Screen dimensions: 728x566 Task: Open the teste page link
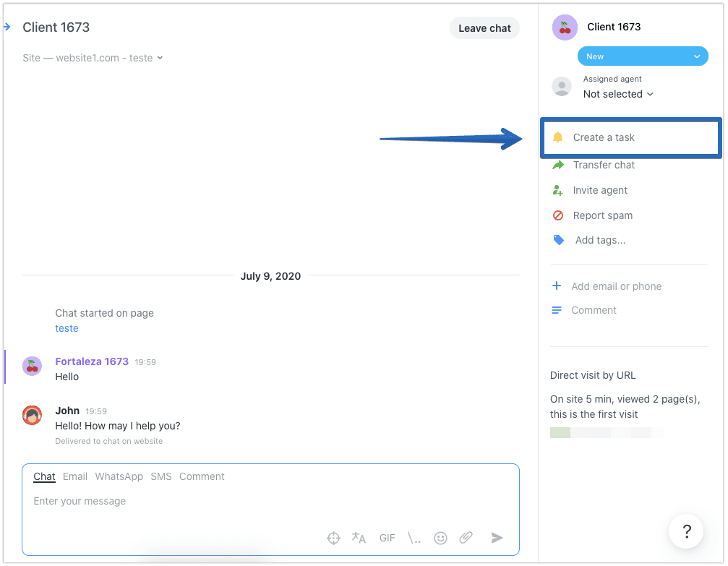67,328
